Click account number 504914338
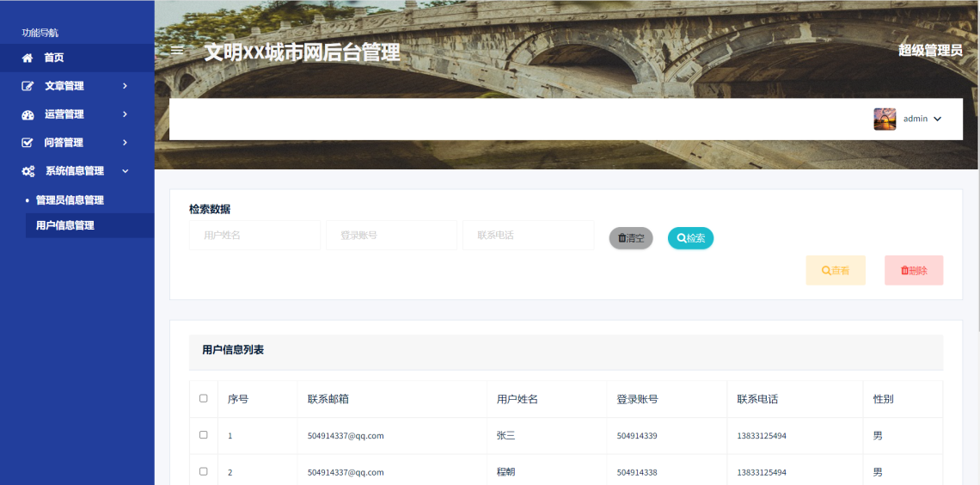This screenshot has height=485, width=980. 637,472
